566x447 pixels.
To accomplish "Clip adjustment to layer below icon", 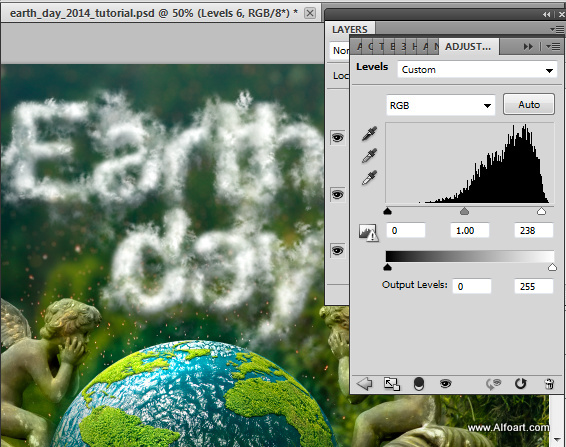I will [x=418, y=384].
